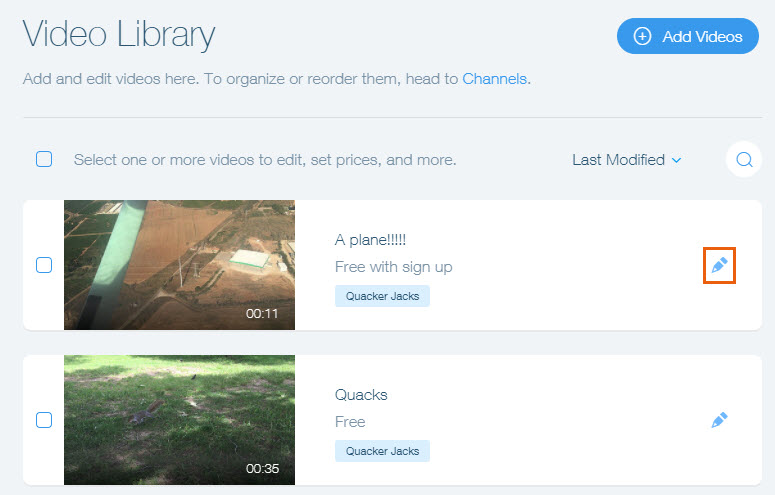Open the Quacks squirrel video thumbnail
The width and height of the screenshot is (775, 495).
[179, 420]
